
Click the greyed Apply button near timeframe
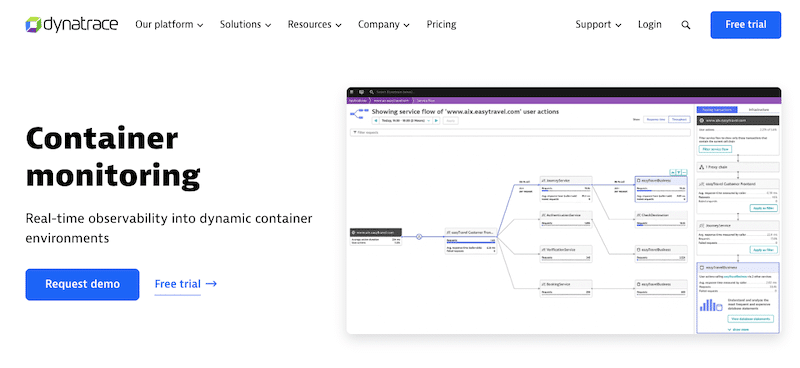point(451,120)
